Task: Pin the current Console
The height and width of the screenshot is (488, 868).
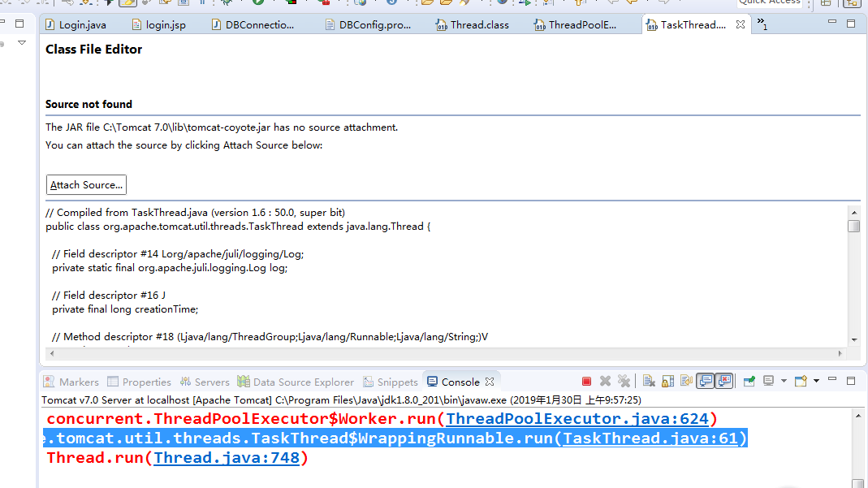Action: 749,381
